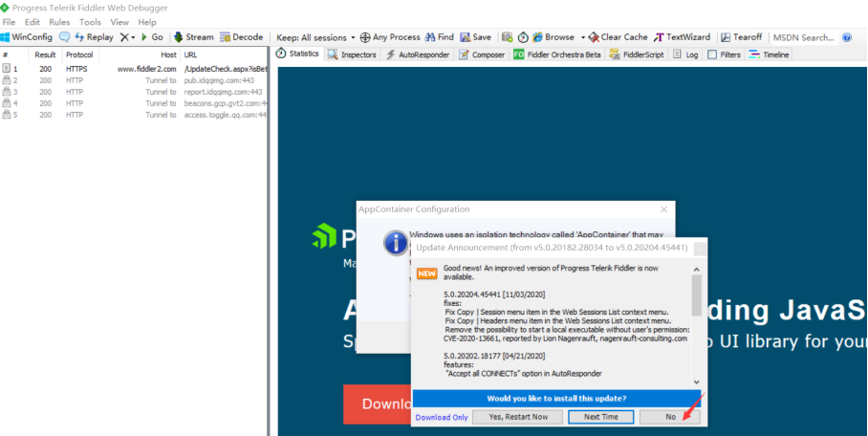This screenshot has height=436, width=868.
Task: Select the pub.idqqimg.com:443 tunnel session
Action: click(134, 80)
